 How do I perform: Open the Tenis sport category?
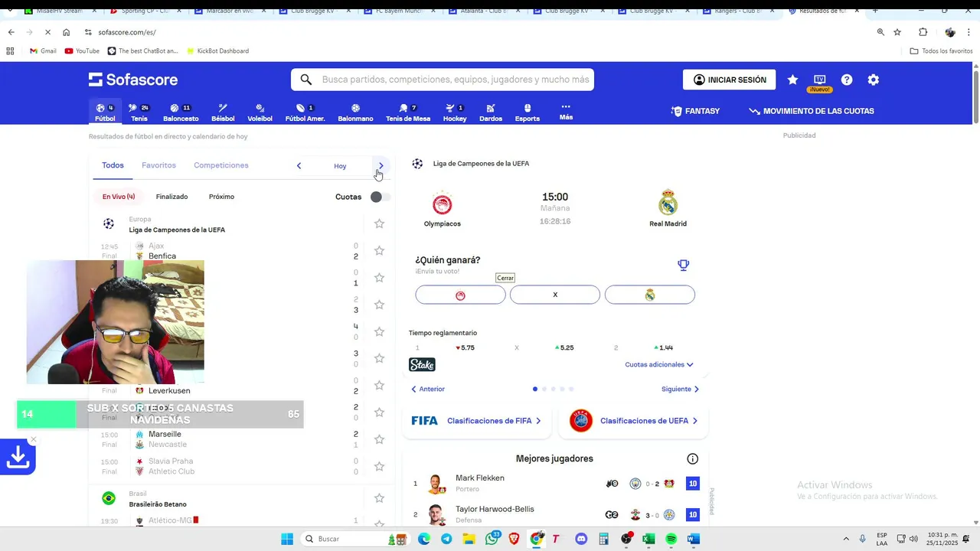[139, 112]
